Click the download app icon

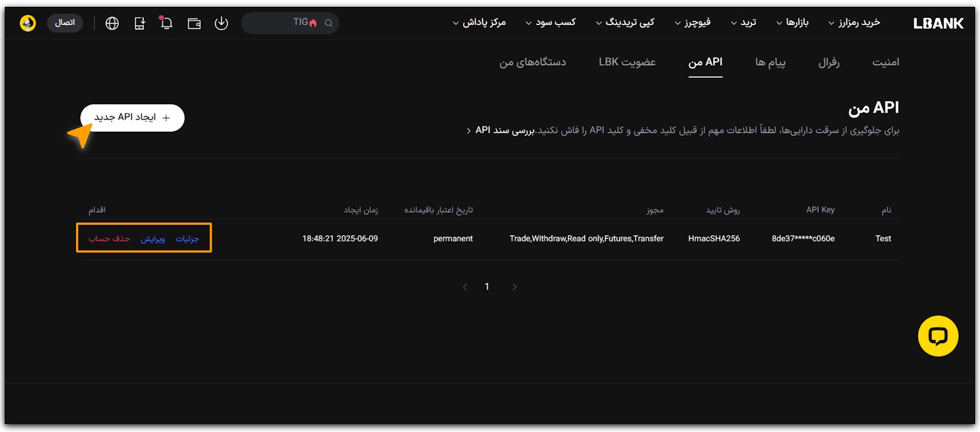click(x=221, y=23)
